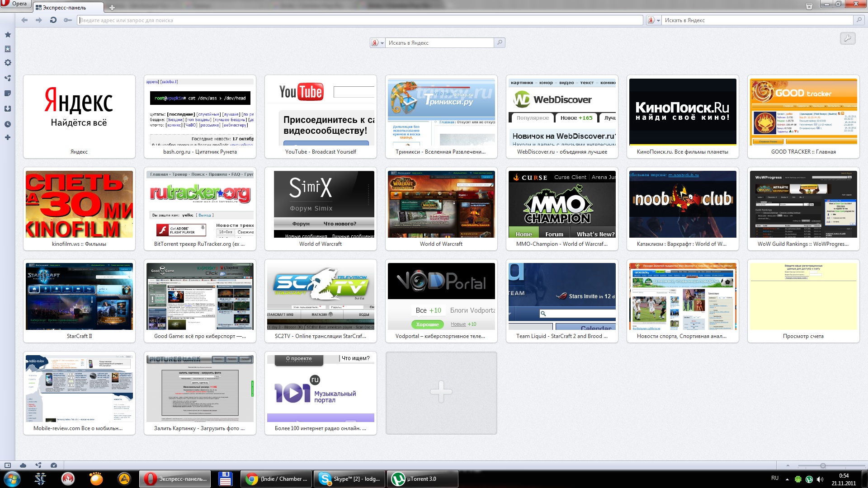Toggle Opera Turbo speedometer icon
This screenshot has height=488, width=868.
click(54, 465)
